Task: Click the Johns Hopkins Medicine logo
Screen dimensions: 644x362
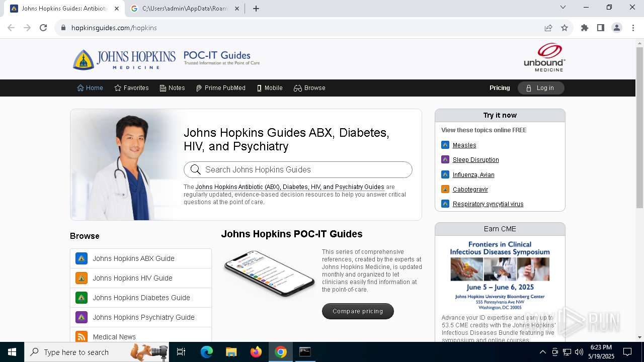Action: 124,59
